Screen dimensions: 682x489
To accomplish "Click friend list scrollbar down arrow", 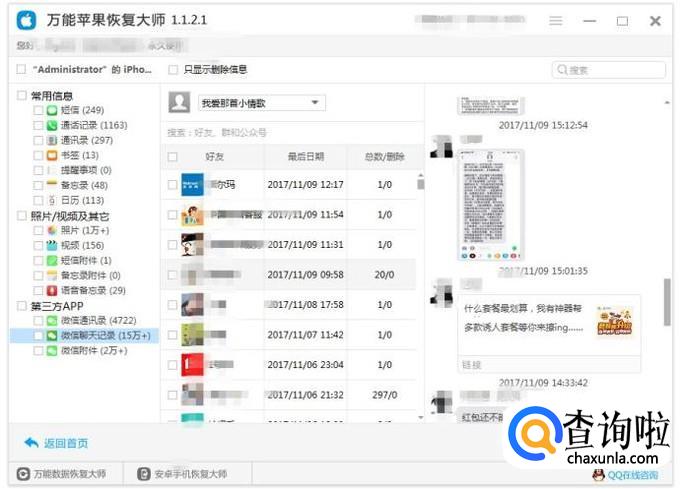I will coord(421,417).
